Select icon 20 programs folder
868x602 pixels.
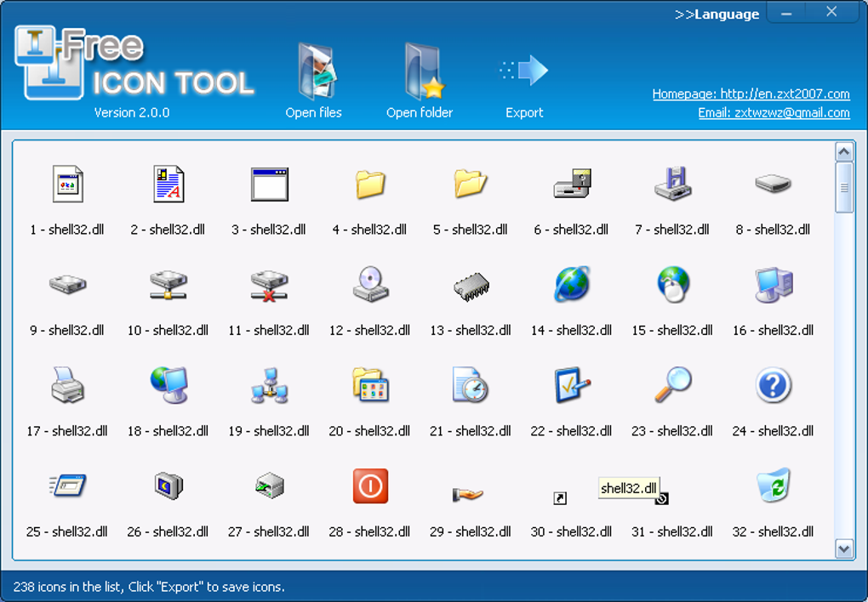370,385
